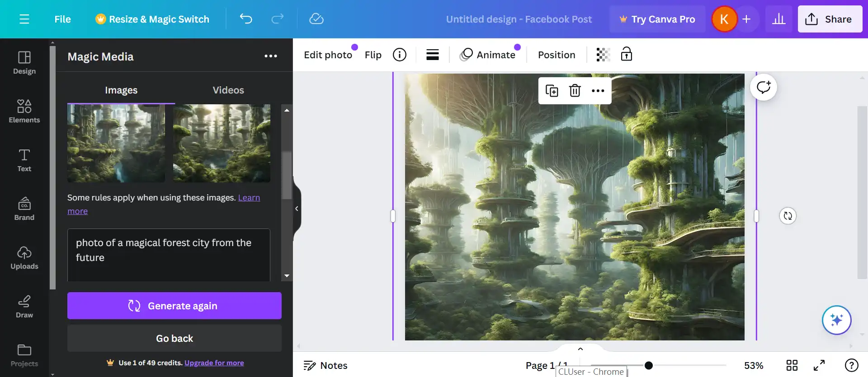Toggle fullscreen present mode
The width and height of the screenshot is (868, 377).
pos(819,365)
